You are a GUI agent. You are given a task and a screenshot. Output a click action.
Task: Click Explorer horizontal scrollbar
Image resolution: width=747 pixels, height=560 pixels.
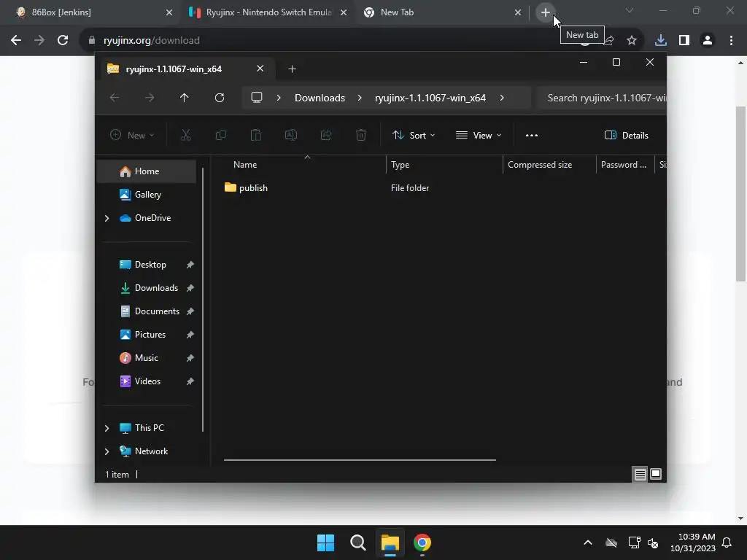[x=360, y=460]
